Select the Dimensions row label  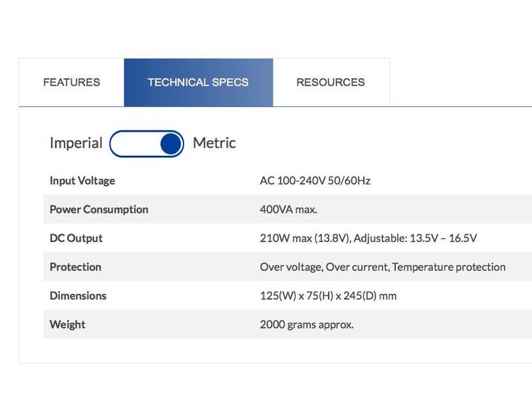[x=80, y=295]
